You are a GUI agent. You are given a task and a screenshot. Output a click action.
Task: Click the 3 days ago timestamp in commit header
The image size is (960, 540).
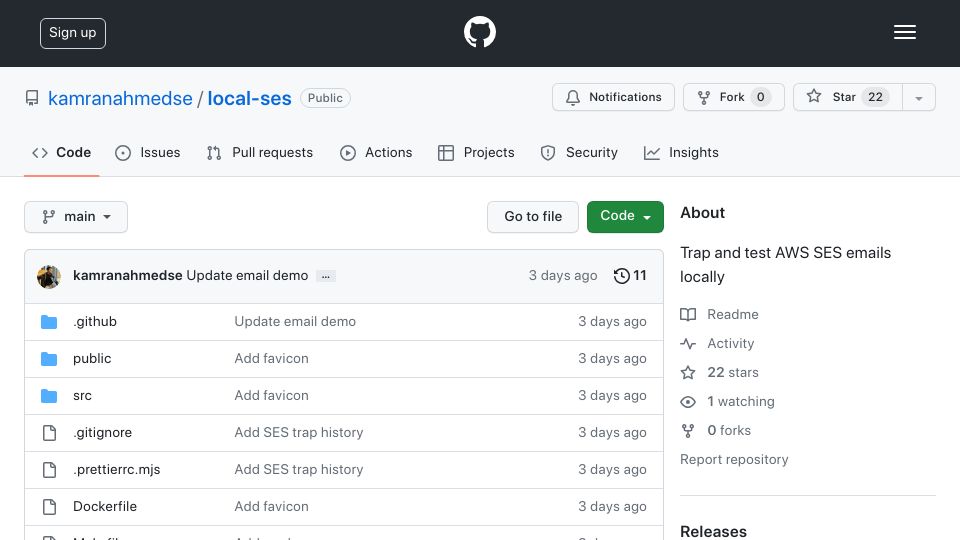point(563,276)
